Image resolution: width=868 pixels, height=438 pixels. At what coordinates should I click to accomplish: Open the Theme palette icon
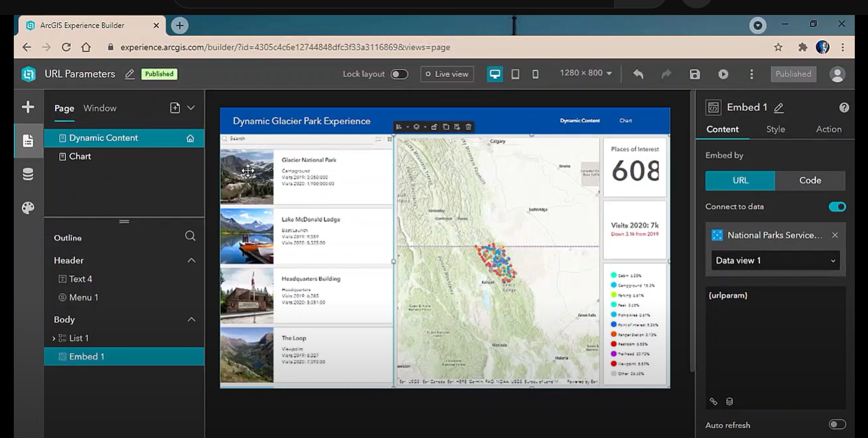(28, 208)
